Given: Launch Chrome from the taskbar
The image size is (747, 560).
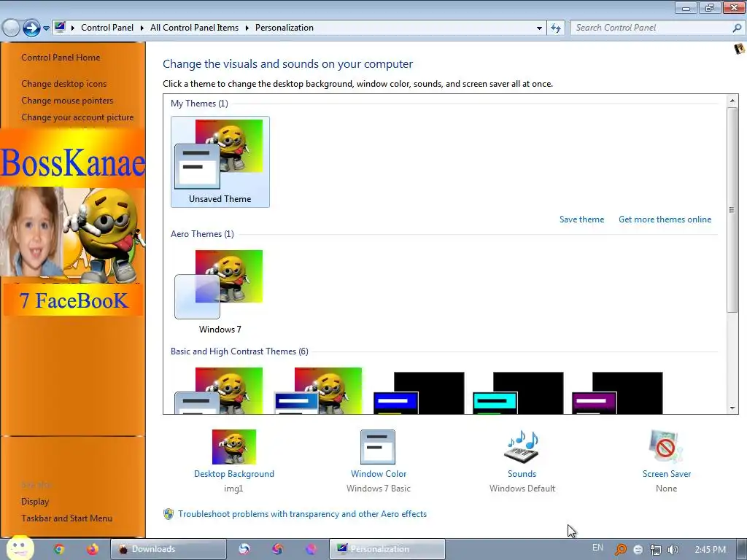Looking at the screenshot, I should 59,549.
